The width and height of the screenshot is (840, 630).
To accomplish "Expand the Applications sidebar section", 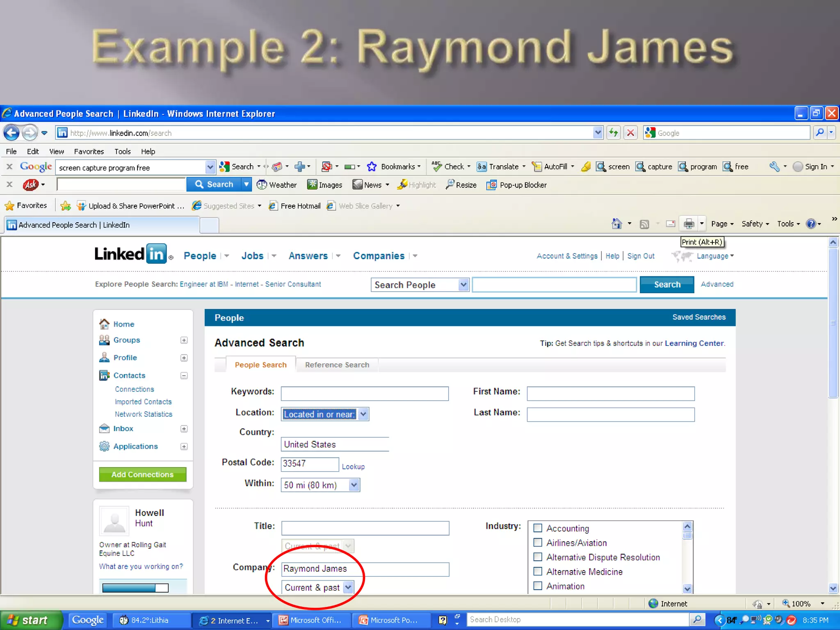I will pos(184,446).
